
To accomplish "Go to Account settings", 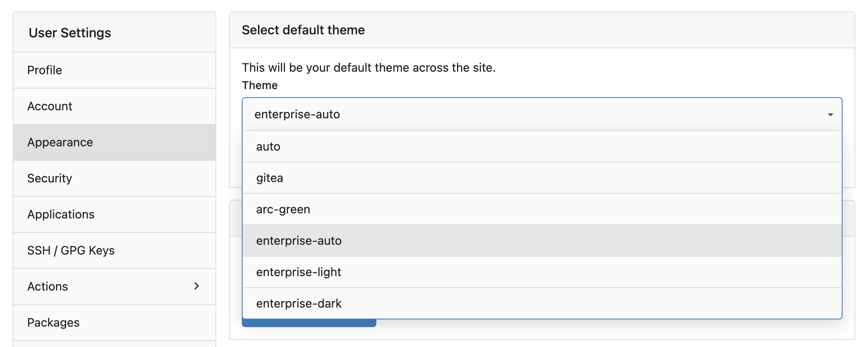I will (50, 106).
